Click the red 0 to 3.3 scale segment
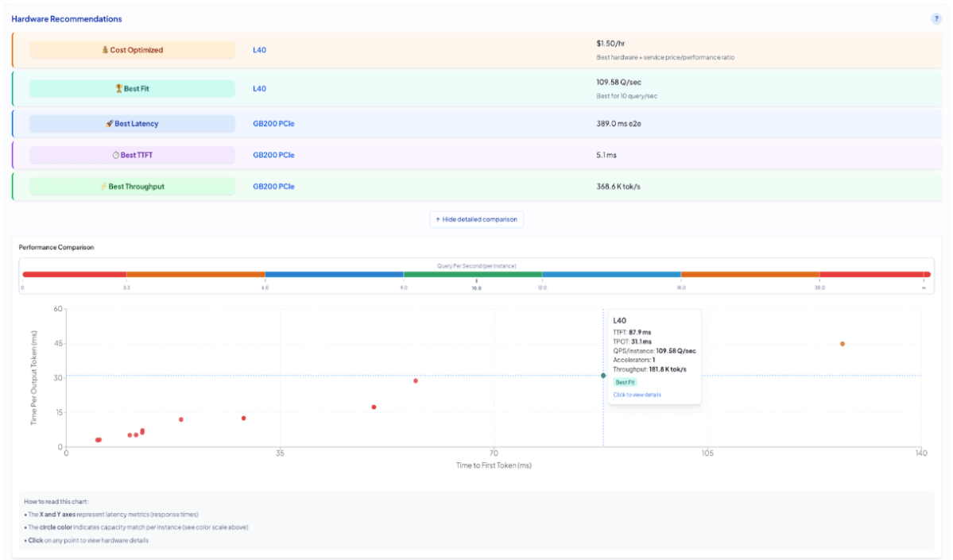The image size is (953, 560). pyautogui.click(x=74, y=275)
